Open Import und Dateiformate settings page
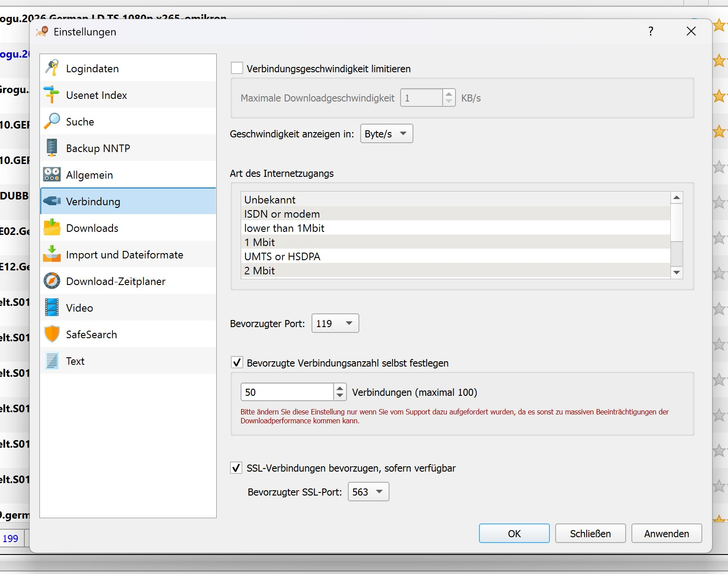This screenshot has height=574, width=728. [x=128, y=254]
